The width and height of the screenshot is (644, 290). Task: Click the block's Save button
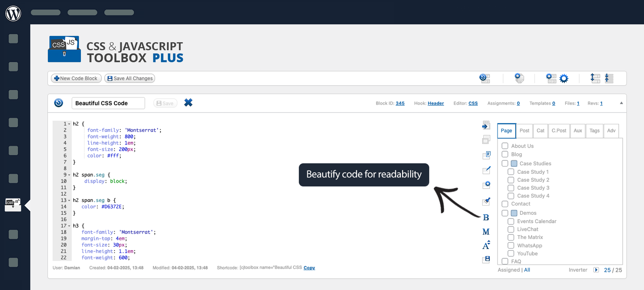165,103
